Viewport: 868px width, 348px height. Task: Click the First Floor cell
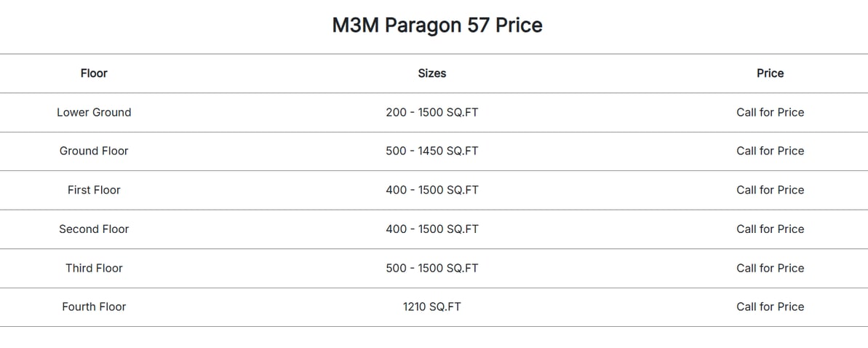94,190
